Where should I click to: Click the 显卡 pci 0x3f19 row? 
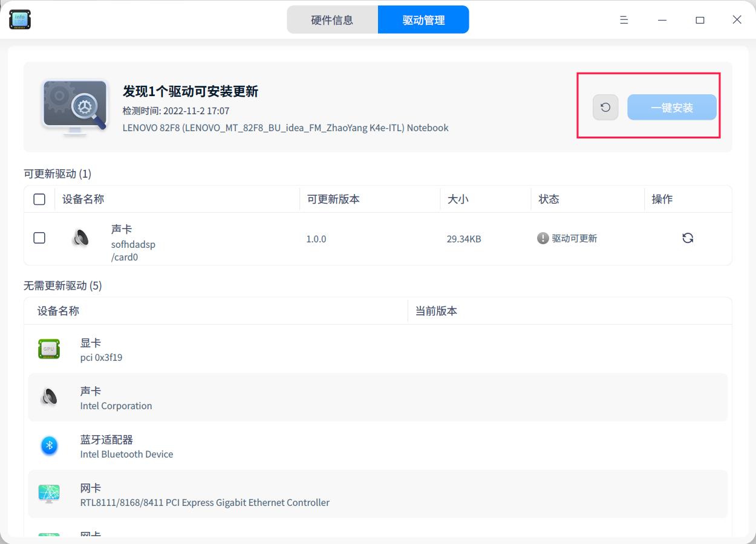tap(242, 349)
